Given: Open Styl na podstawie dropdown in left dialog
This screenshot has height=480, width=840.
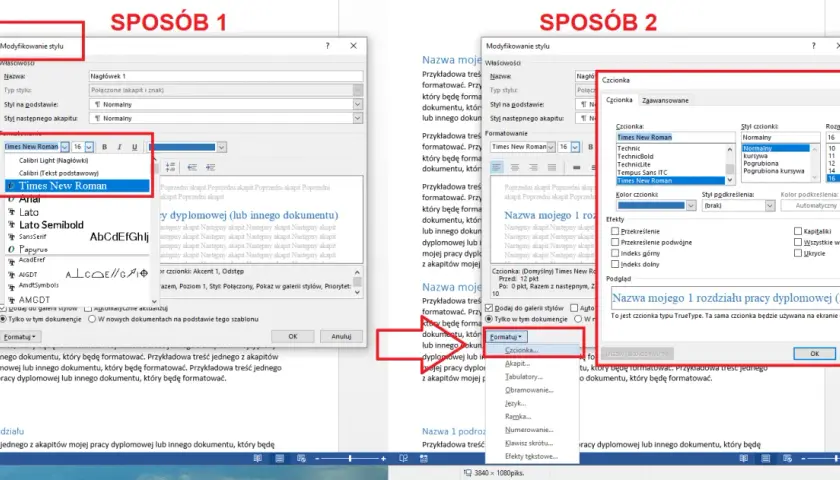Looking at the screenshot, I should coord(357,104).
